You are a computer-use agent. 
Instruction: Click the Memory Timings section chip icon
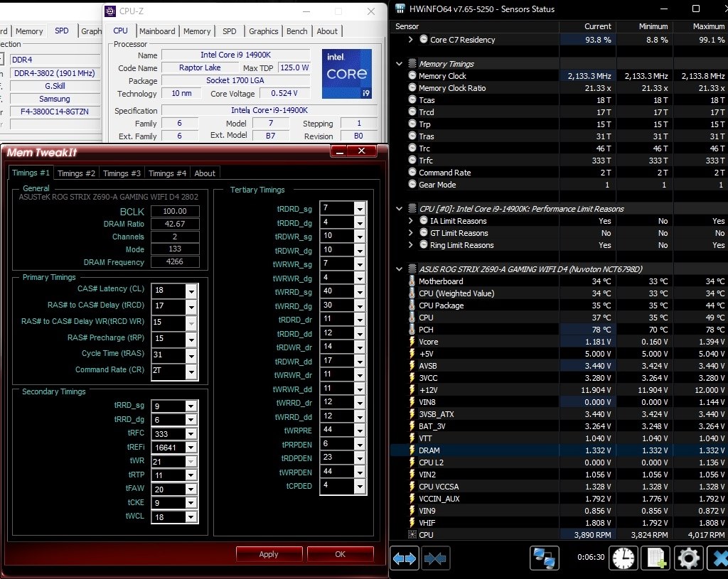pyautogui.click(x=412, y=63)
